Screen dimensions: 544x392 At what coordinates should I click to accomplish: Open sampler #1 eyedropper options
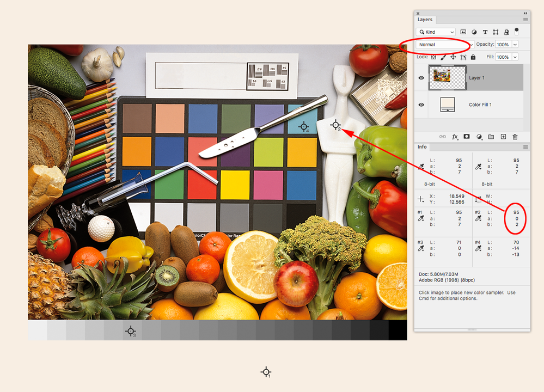pos(421,218)
